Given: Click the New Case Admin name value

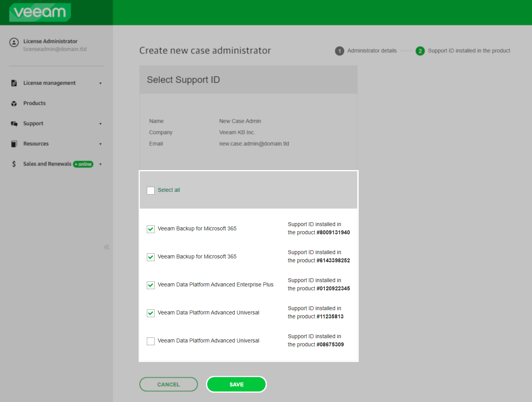Looking at the screenshot, I should click(x=240, y=121).
